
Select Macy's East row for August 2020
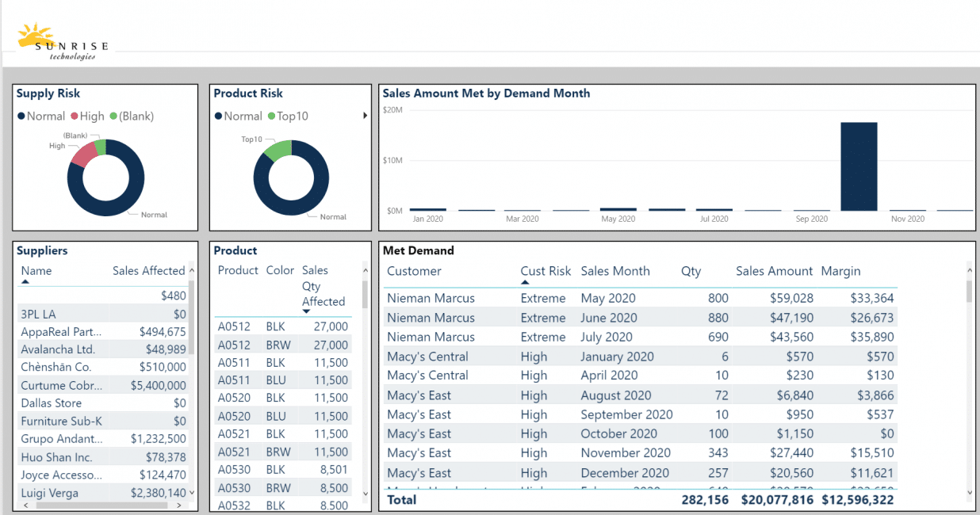tap(641, 395)
